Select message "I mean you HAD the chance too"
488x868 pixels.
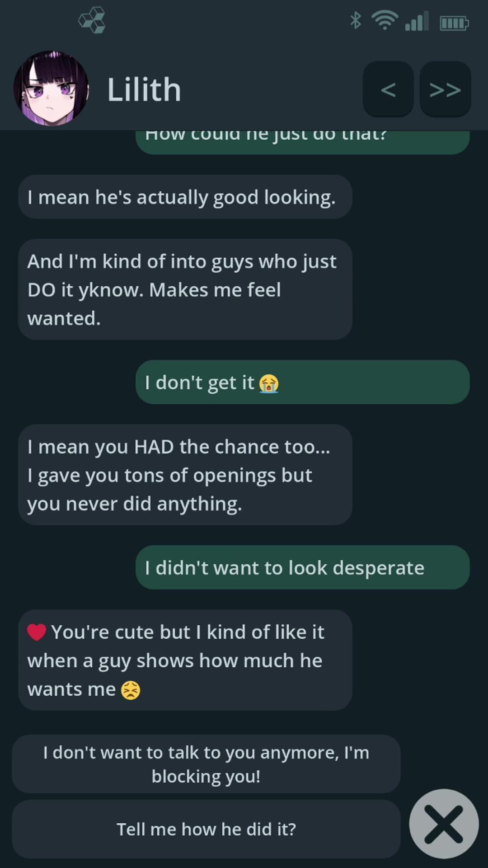pos(185,475)
